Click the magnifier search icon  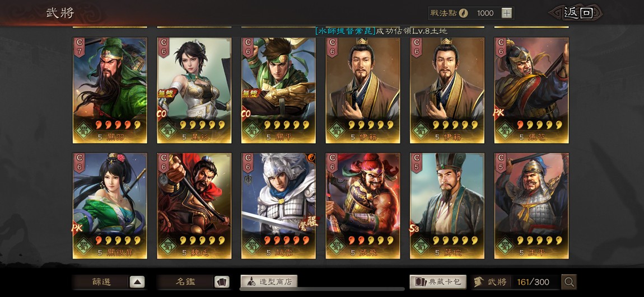pyautogui.click(x=569, y=282)
